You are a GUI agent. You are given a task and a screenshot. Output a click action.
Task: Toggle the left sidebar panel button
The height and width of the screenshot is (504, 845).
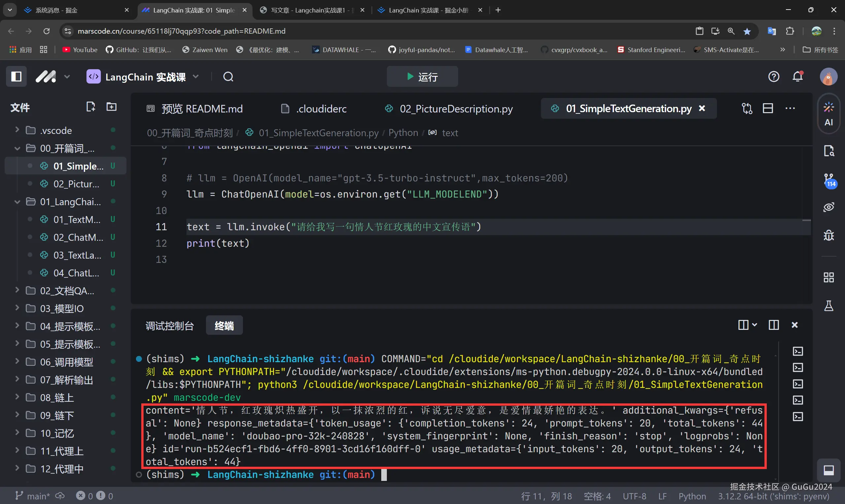point(16,77)
